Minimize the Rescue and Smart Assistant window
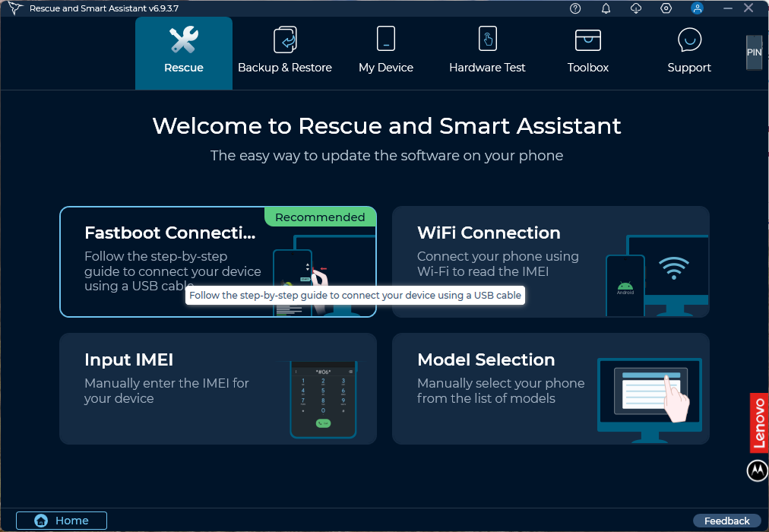Image resolution: width=769 pixels, height=532 pixels. point(728,8)
